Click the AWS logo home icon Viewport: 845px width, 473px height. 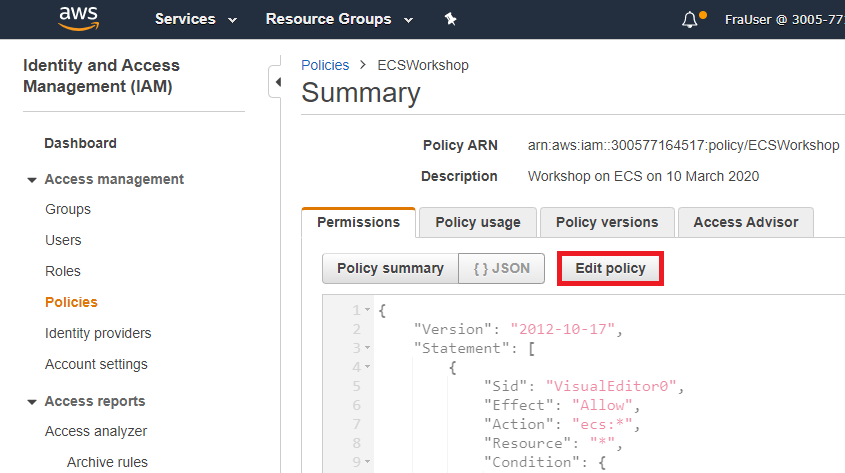[78, 18]
